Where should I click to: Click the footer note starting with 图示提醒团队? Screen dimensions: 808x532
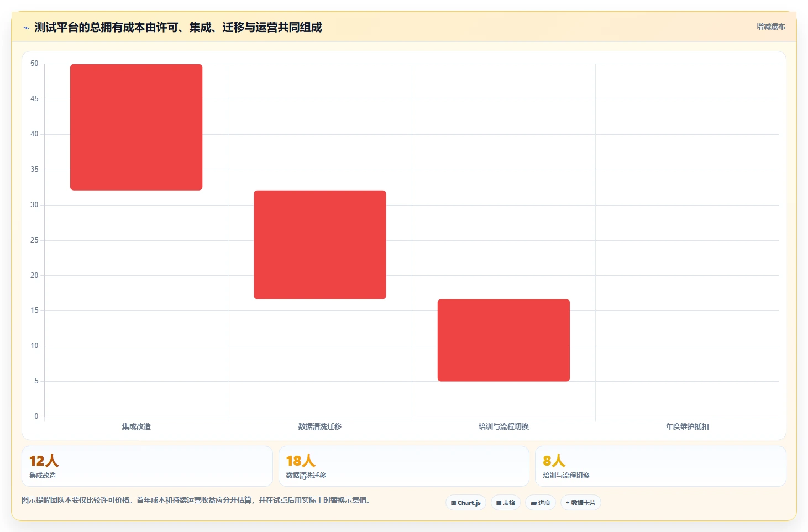[196, 500]
